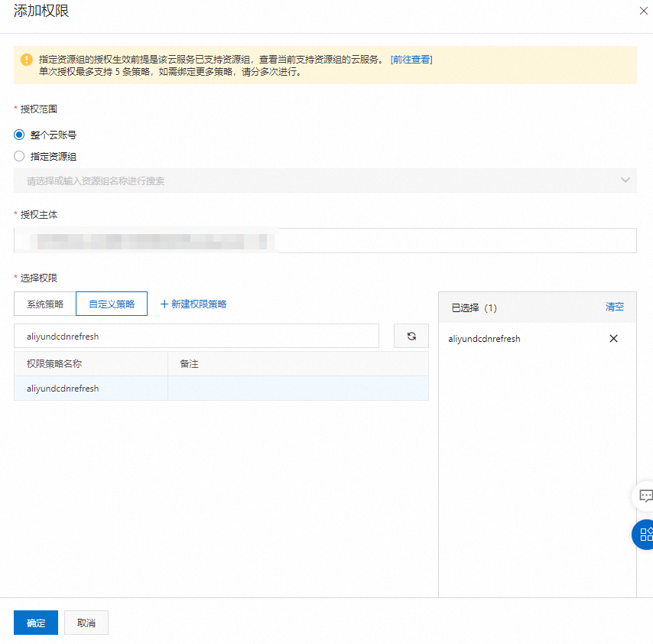The width and height of the screenshot is (653, 644).
Task: Click the yellow warning exclamation icon
Action: [27, 60]
